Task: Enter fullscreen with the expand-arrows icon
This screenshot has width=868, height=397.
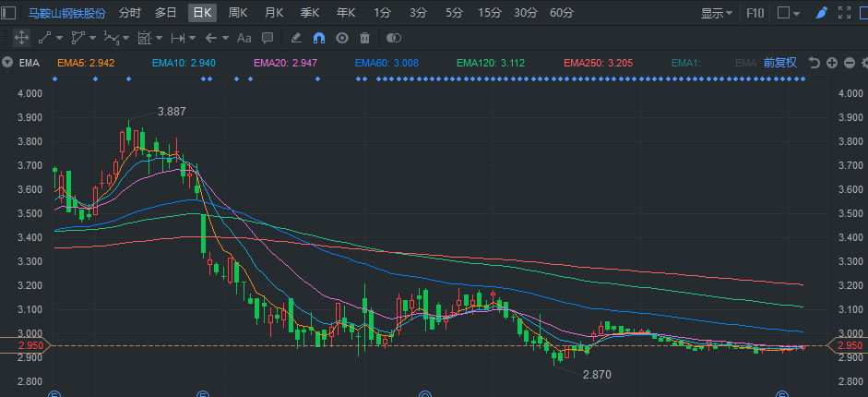Action: [844, 13]
